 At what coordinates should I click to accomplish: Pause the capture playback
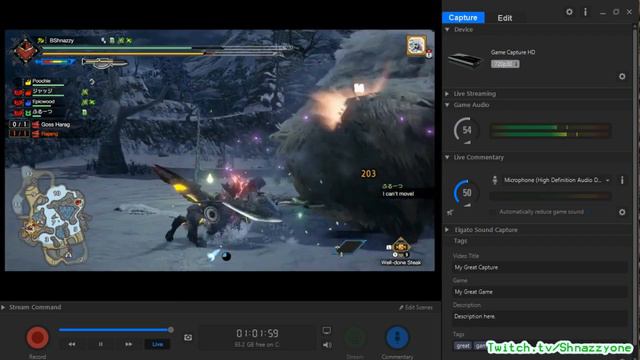tap(100, 344)
